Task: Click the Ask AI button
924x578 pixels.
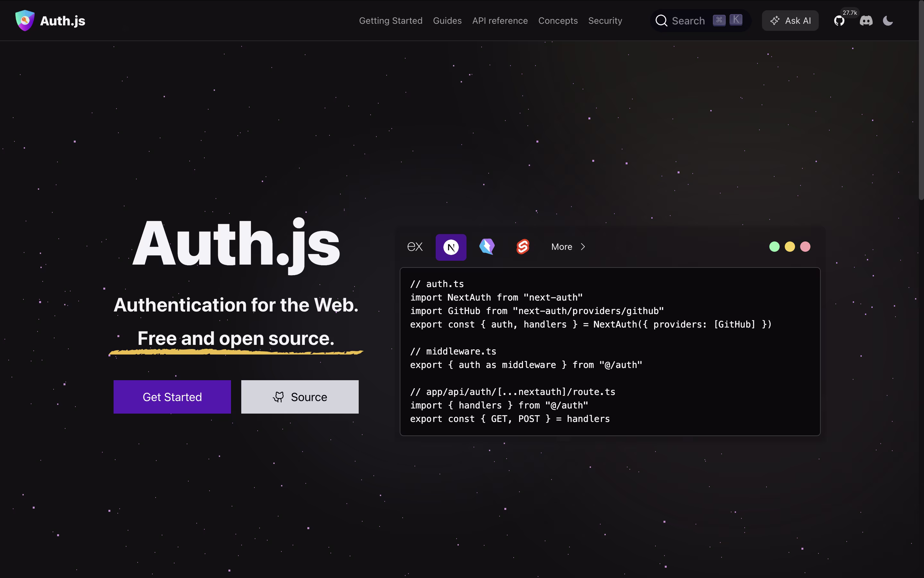Action: (790, 21)
